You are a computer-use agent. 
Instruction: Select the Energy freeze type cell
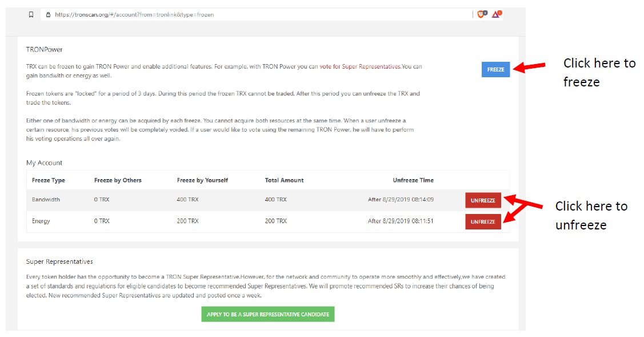coord(41,221)
